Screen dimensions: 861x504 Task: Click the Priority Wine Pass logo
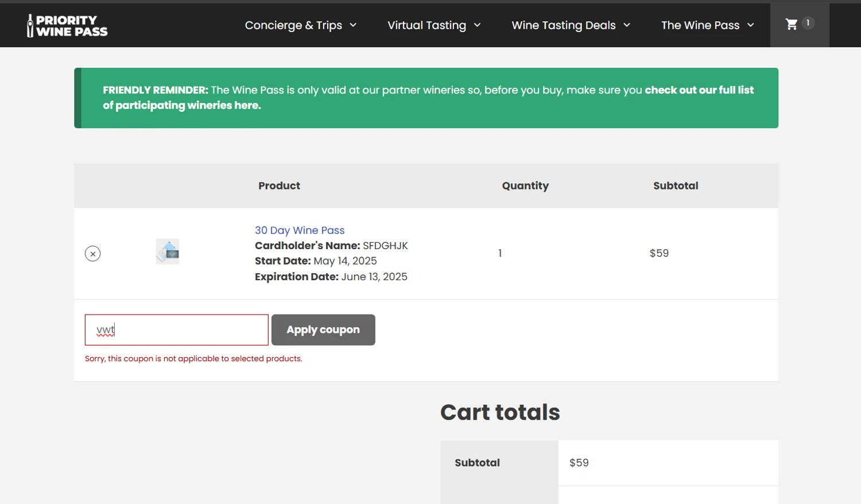(67, 26)
